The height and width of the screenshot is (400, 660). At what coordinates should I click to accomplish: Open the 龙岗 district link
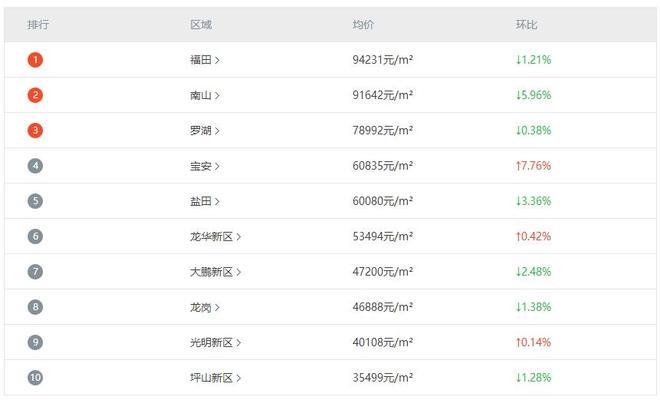[205, 307]
